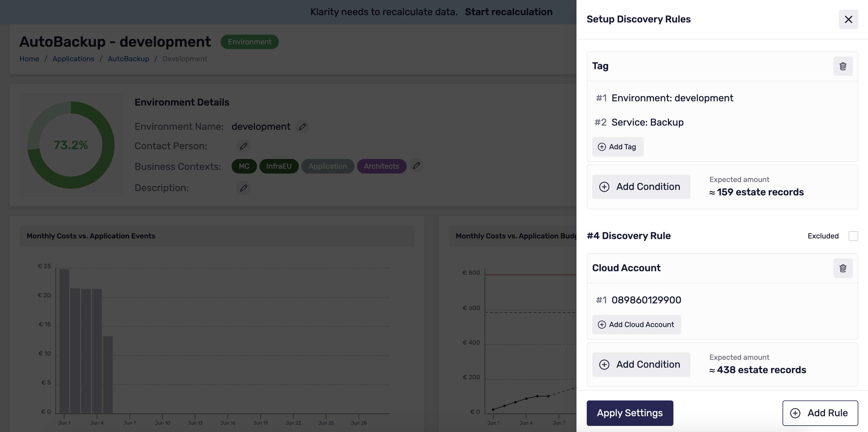
Task: Click the Application business context tag
Action: pyautogui.click(x=328, y=166)
